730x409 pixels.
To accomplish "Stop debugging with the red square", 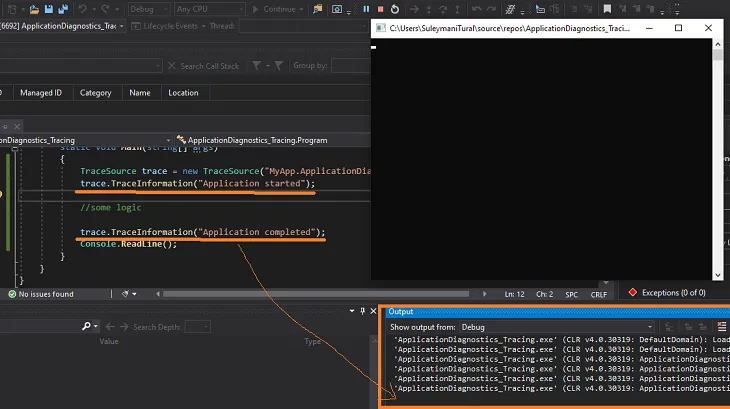I will click(380, 9).
